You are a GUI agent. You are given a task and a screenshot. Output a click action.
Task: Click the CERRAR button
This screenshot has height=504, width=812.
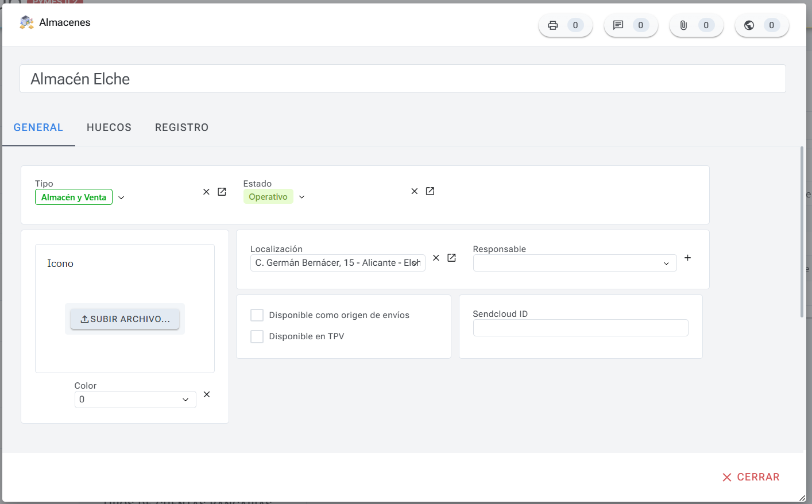(751, 477)
